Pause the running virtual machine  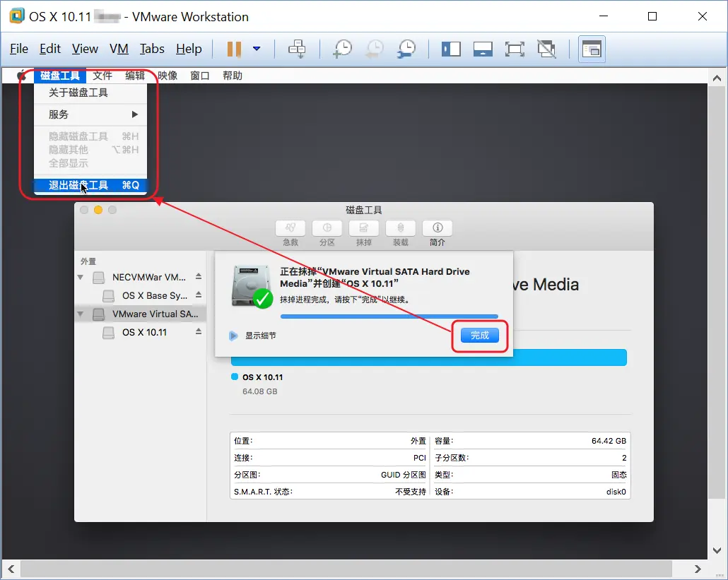pyautogui.click(x=233, y=49)
